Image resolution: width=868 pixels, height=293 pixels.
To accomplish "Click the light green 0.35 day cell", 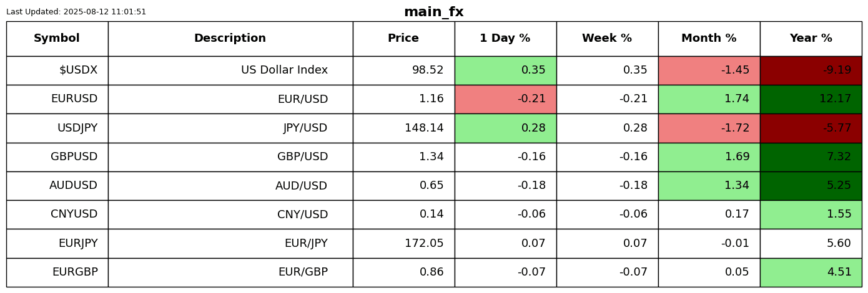I will (x=505, y=70).
